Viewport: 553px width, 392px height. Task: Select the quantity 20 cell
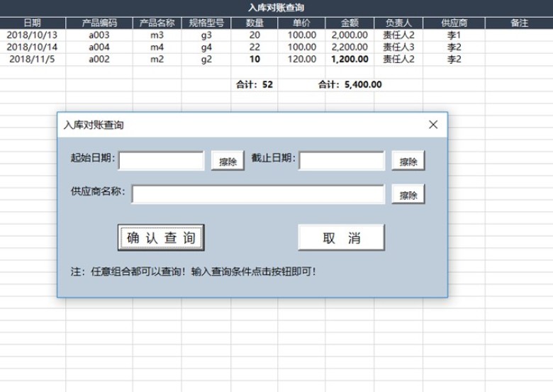(x=255, y=35)
